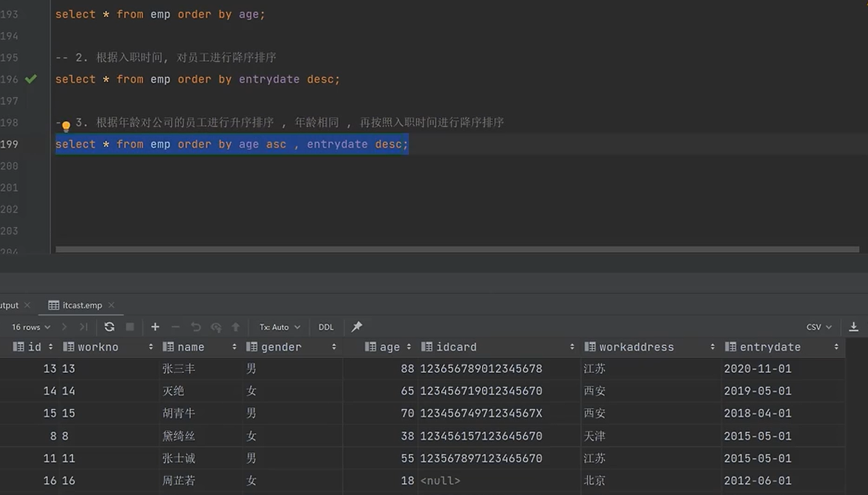Click the DDL button

click(326, 327)
